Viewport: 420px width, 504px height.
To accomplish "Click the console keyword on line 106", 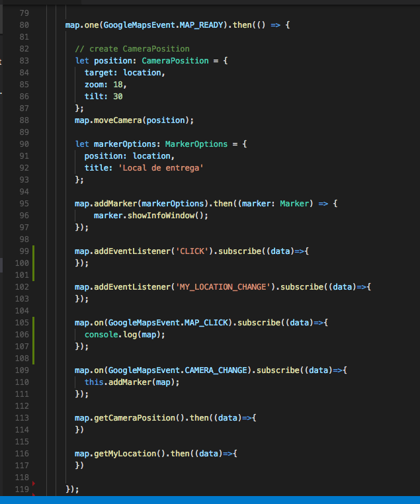I will (101, 335).
